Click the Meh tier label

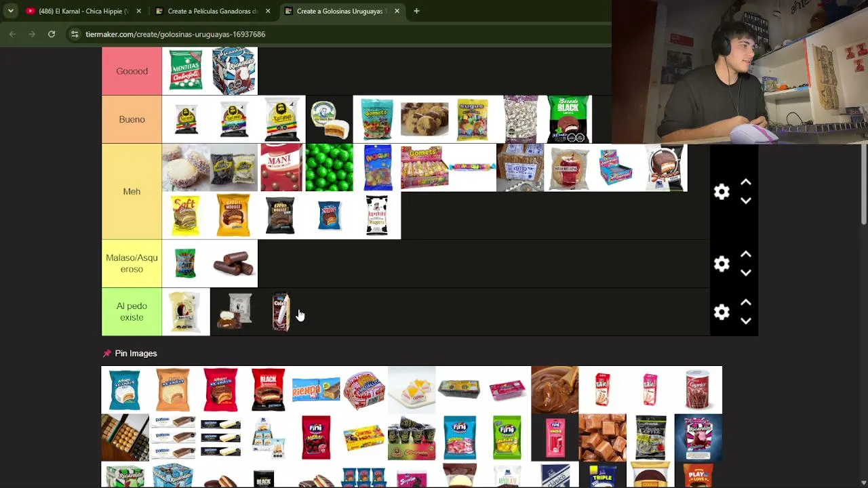[132, 192]
